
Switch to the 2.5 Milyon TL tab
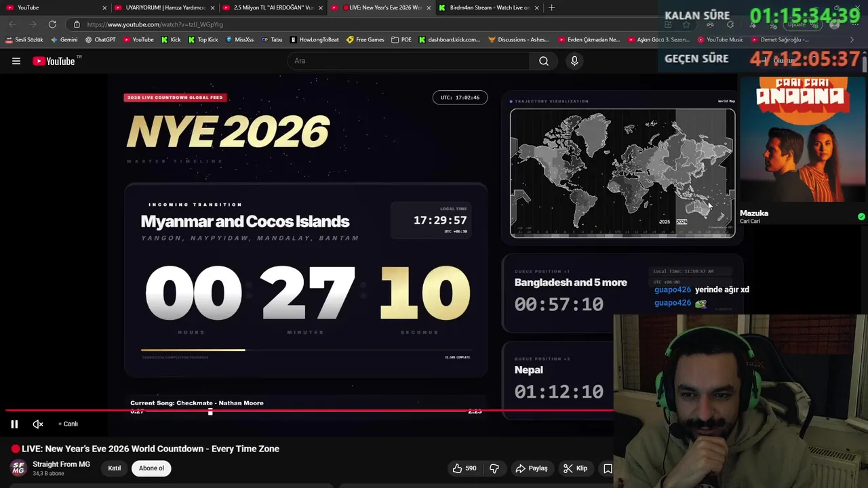tap(271, 7)
